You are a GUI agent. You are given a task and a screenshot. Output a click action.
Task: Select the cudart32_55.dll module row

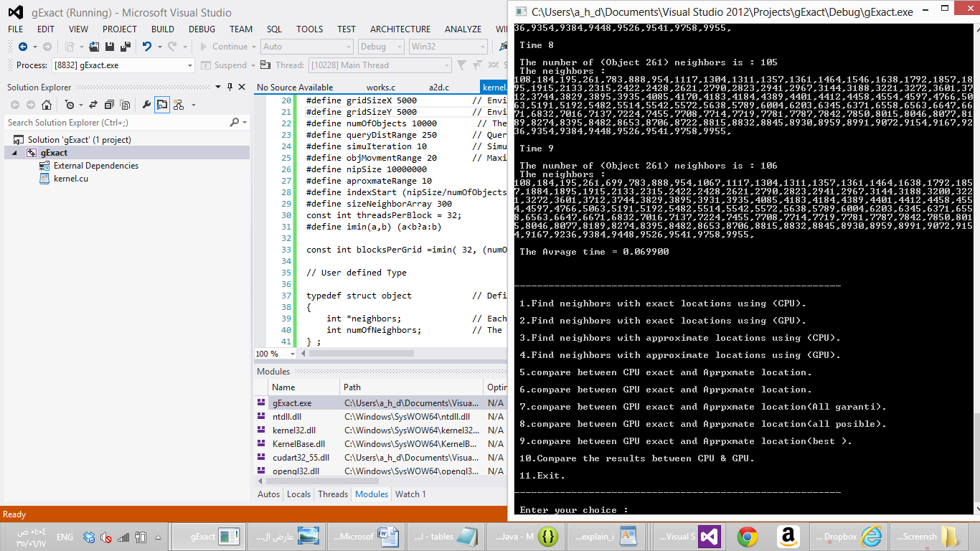click(380, 458)
